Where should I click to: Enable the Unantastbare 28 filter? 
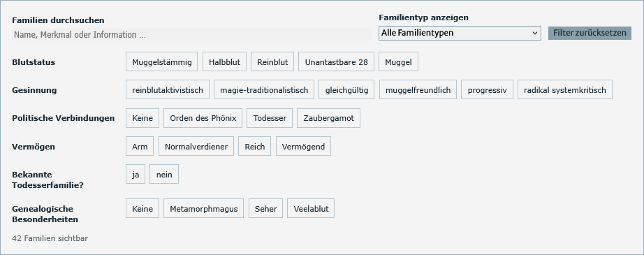337,62
